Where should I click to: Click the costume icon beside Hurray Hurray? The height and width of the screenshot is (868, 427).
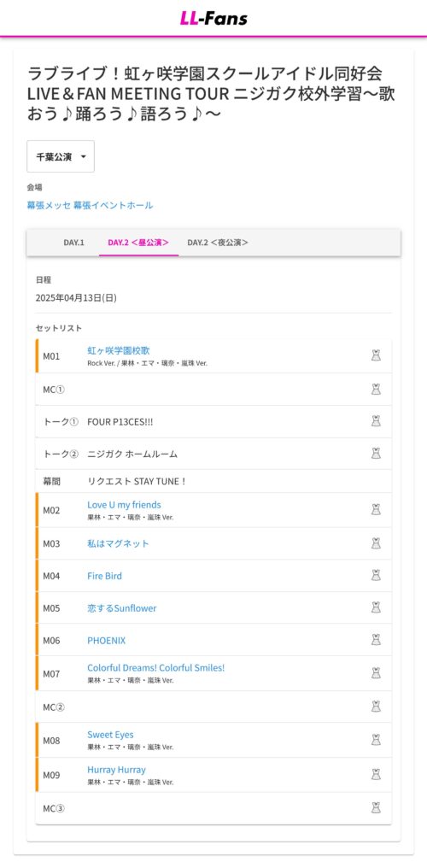pyautogui.click(x=376, y=774)
